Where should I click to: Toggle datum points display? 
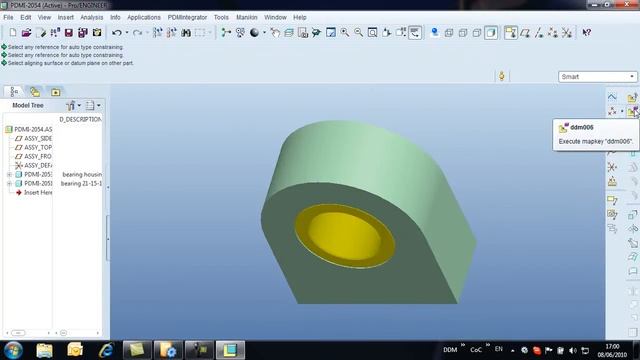pyautogui.click(x=553, y=33)
